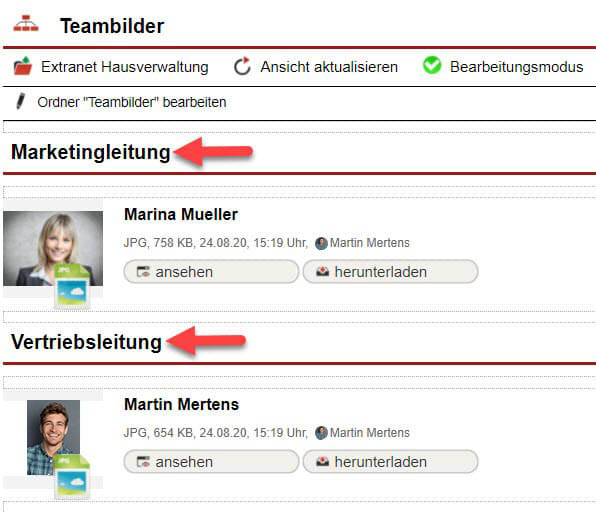The height and width of the screenshot is (513, 596).
Task: Select the Bearbeitungsmodus label
Action: coord(517,67)
